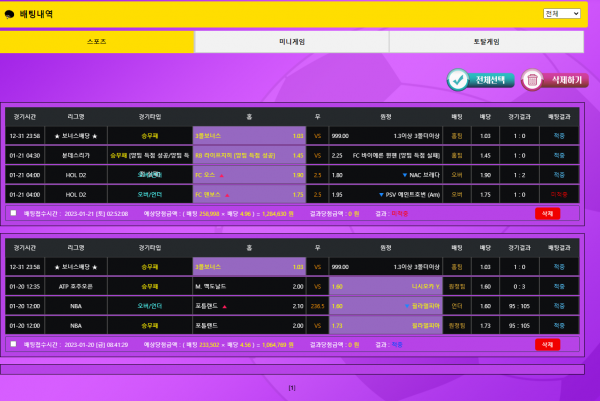The image size is (600, 401).
Task: Click red 삭제 button on second bet slip
Action: [547, 344]
